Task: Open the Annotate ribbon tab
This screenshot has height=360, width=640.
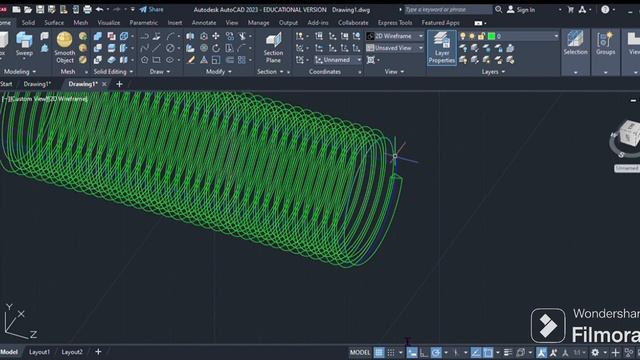Action: 204,23
